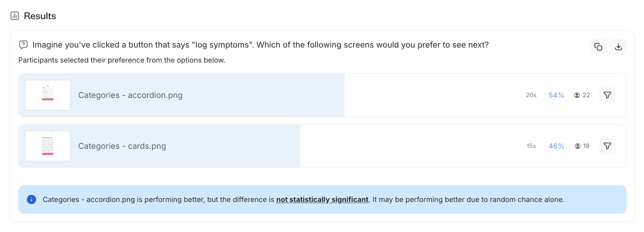The image size is (644, 232).
Task: Click the Results section heading
Action: [40, 16]
